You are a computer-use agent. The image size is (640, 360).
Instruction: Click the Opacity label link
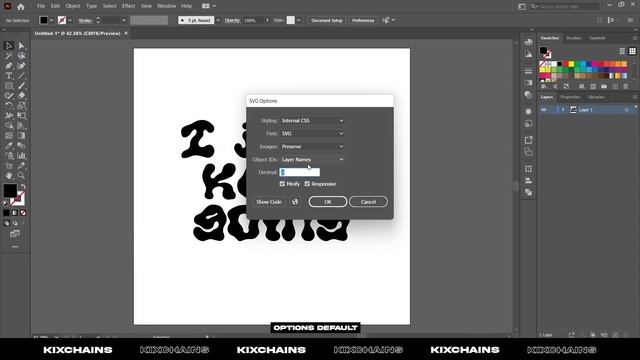(x=232, y=20)
